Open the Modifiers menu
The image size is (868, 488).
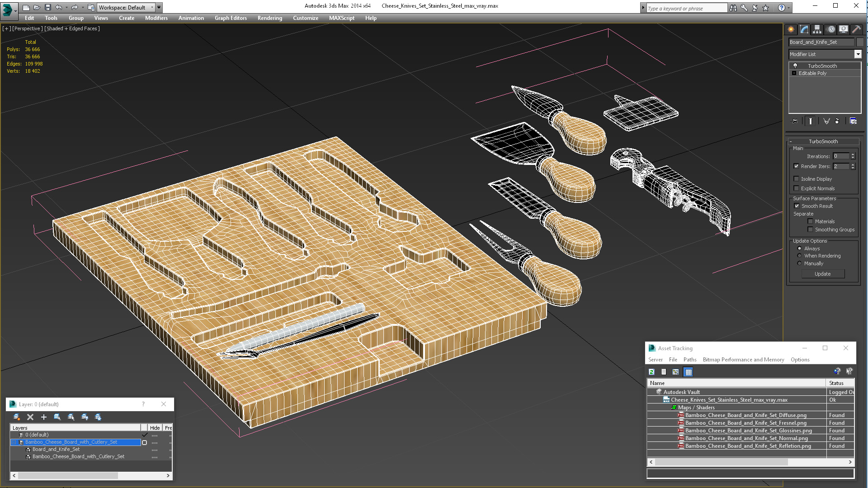click(156, 18)
